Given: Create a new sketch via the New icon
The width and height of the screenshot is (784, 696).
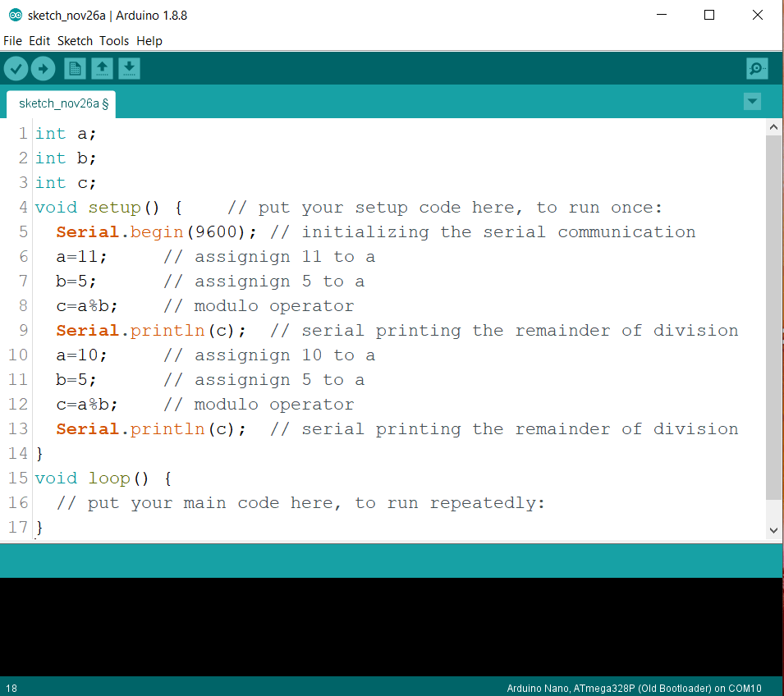Looking at the screenshot, I should tap(74, 68).
